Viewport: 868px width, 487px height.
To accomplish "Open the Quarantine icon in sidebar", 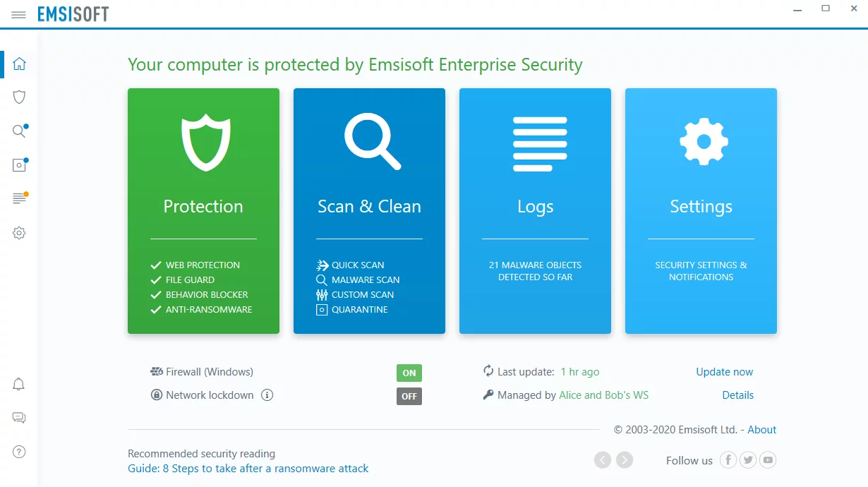I will pos(18,164).
